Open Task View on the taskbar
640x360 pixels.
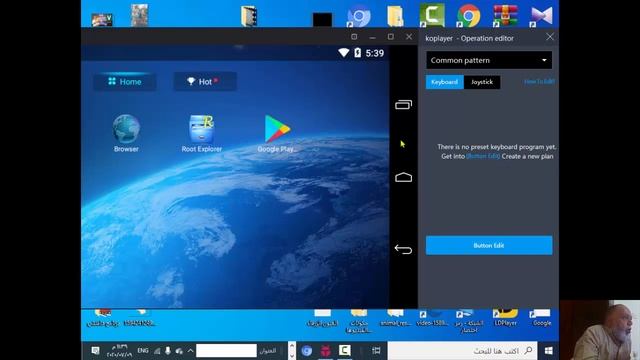376,351
